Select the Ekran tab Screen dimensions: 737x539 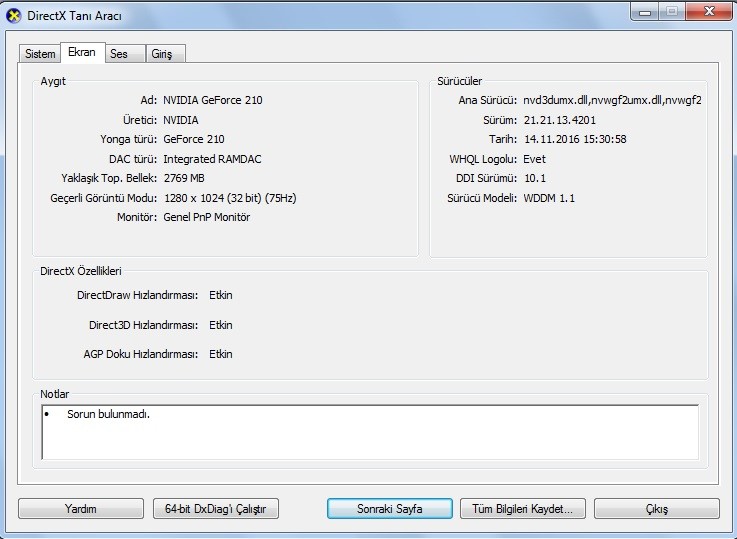(82, 52)
